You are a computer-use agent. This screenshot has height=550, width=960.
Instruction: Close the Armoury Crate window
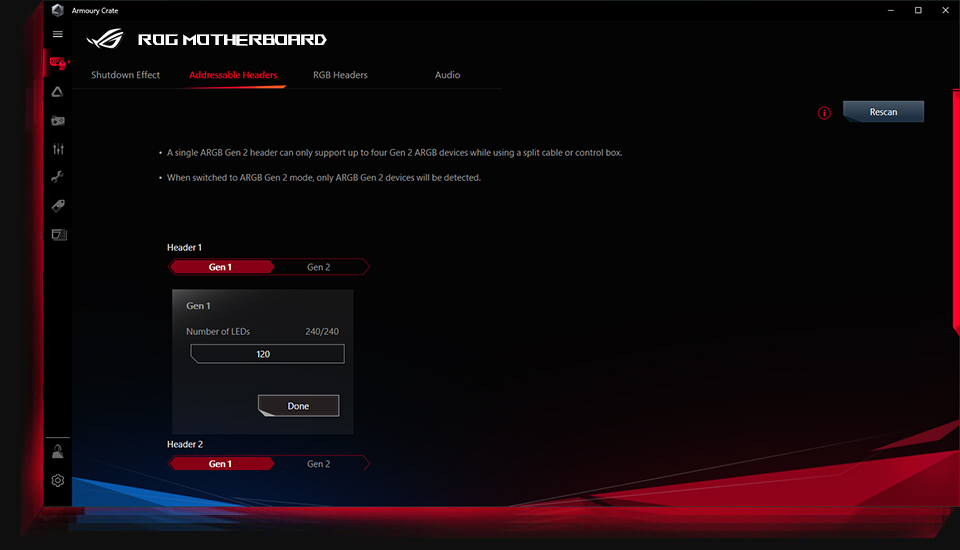click(x=945, y=10)
